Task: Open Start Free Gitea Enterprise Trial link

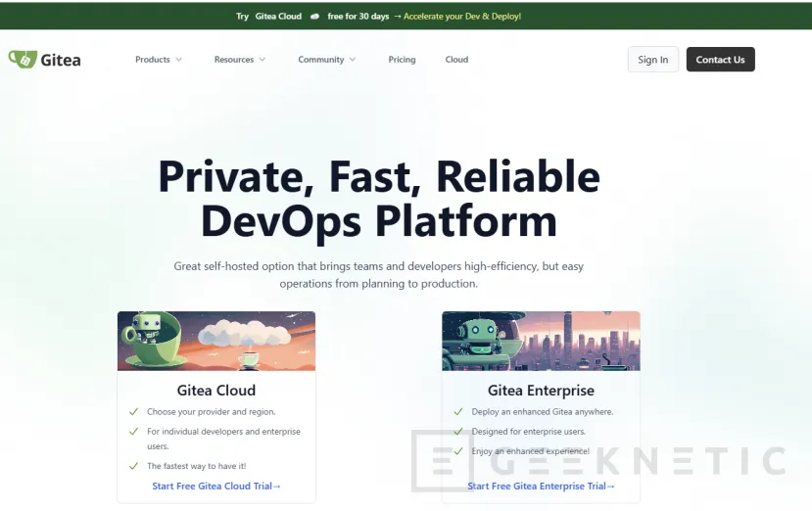Action: 541,487
